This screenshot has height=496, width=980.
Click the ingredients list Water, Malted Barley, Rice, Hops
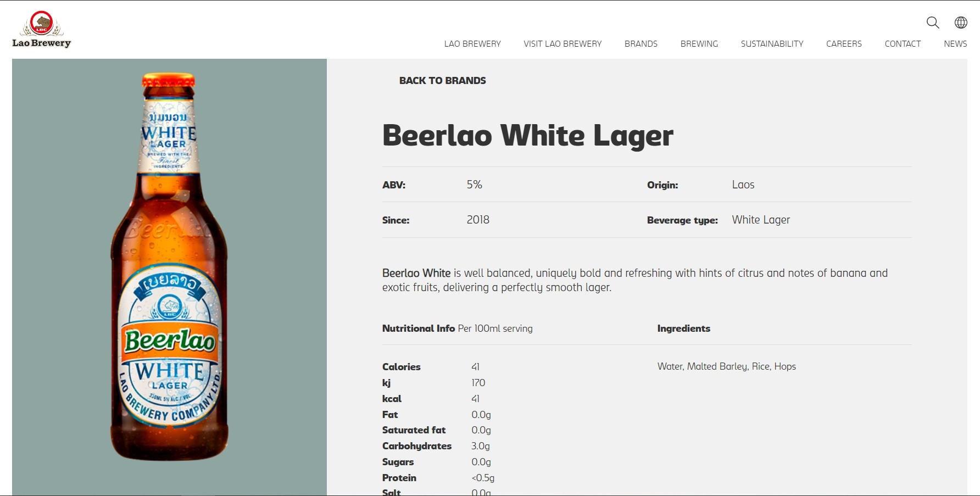point(727,366)
